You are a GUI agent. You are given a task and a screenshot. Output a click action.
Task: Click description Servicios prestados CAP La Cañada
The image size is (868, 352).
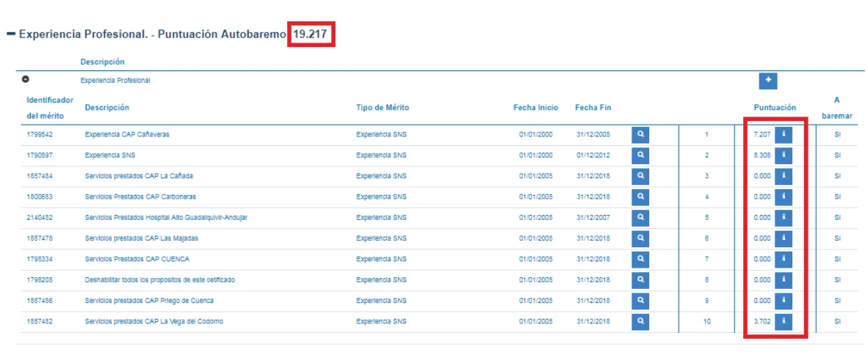click(x=139, y=176)
